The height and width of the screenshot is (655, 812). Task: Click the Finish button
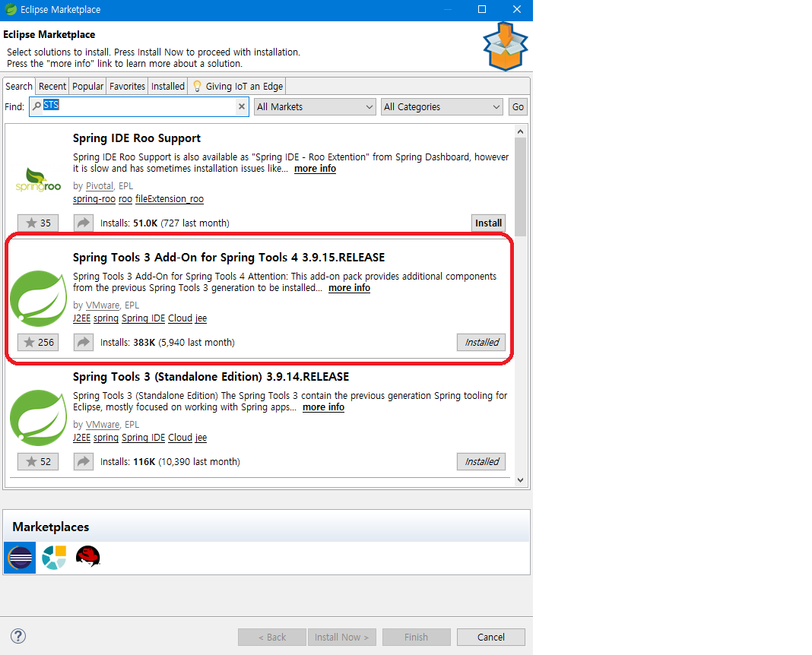[x=417, y=637]
